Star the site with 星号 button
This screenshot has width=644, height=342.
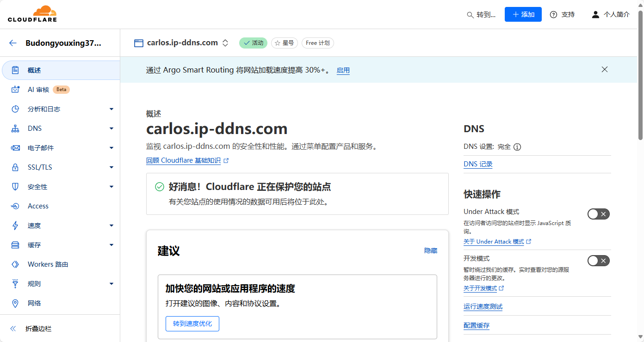[x=285, y=43]
